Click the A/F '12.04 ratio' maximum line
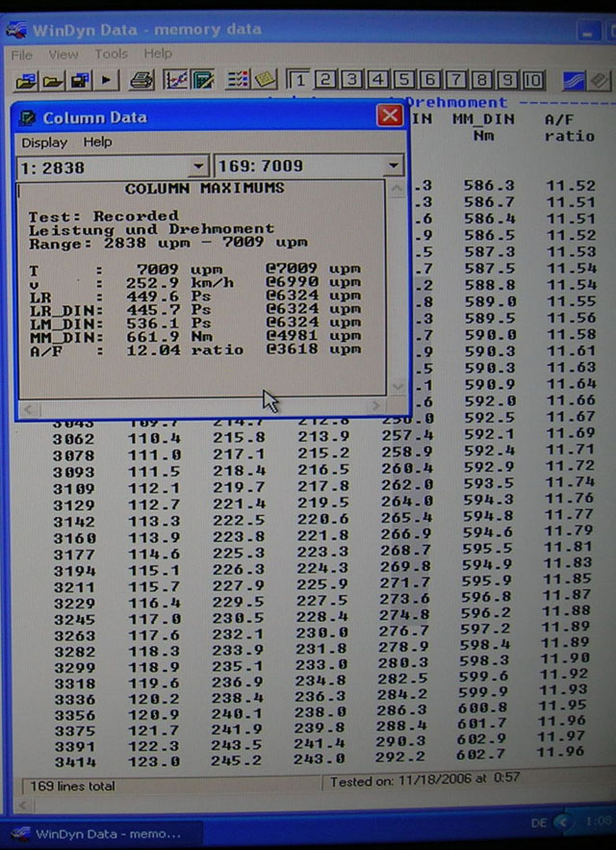Screen dimensions: 616x850 (194, 349)
